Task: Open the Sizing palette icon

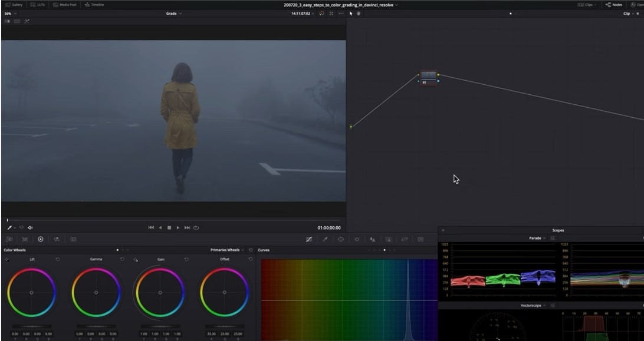Action: click(404, 239)
